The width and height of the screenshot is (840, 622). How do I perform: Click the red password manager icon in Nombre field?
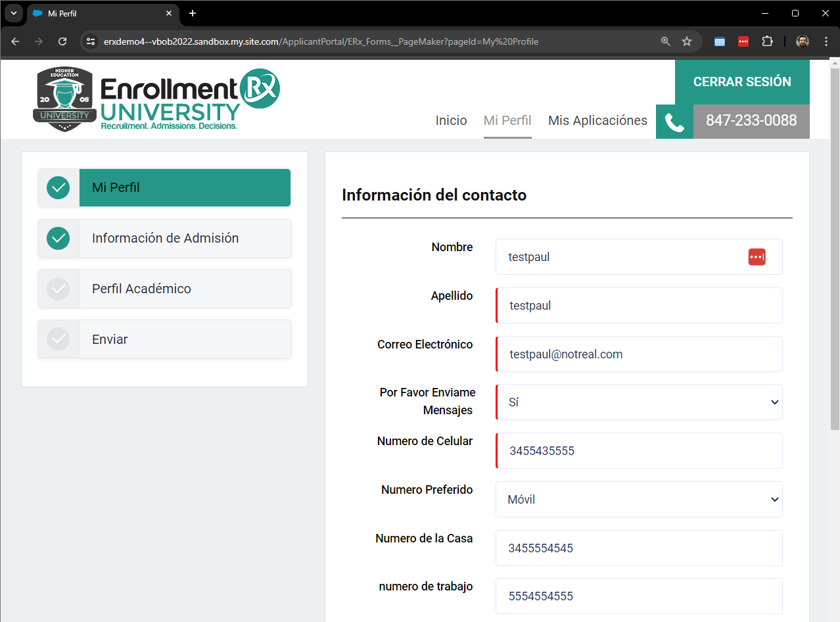pyautogui.click(x=757, y=257)
